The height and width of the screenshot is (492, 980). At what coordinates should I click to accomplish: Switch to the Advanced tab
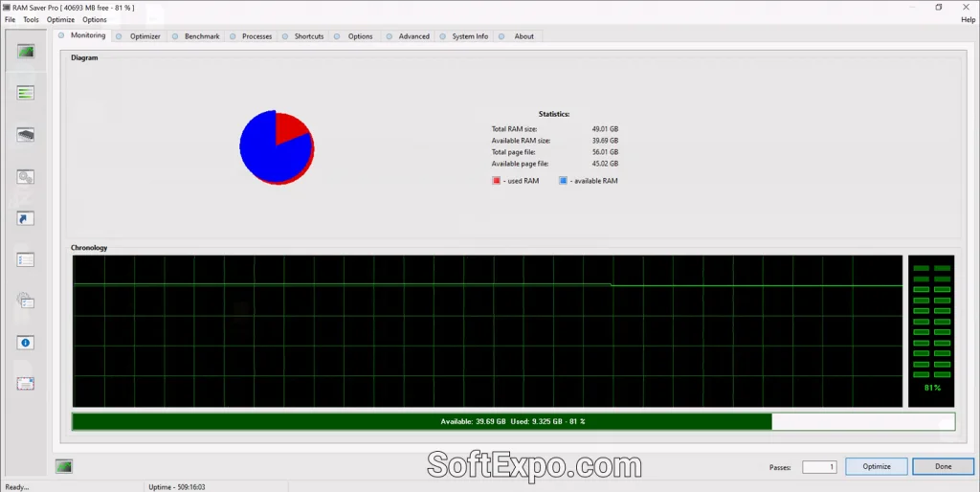point(408,36)
